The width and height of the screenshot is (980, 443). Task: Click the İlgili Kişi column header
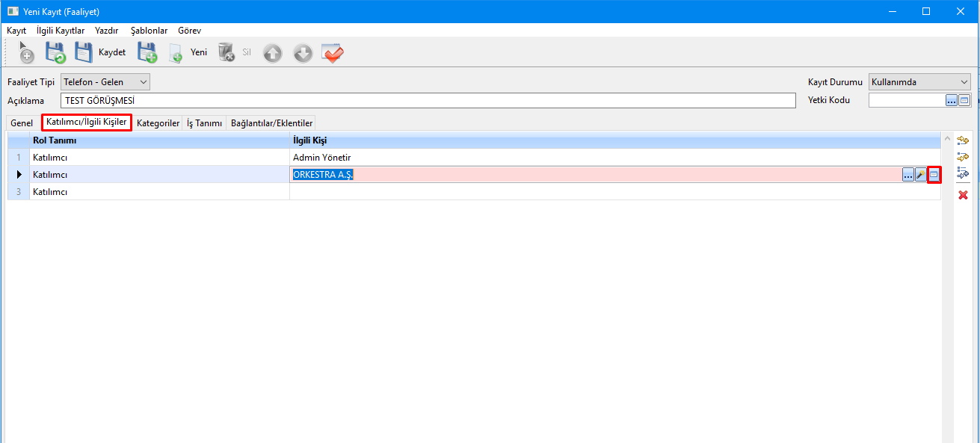614,140
